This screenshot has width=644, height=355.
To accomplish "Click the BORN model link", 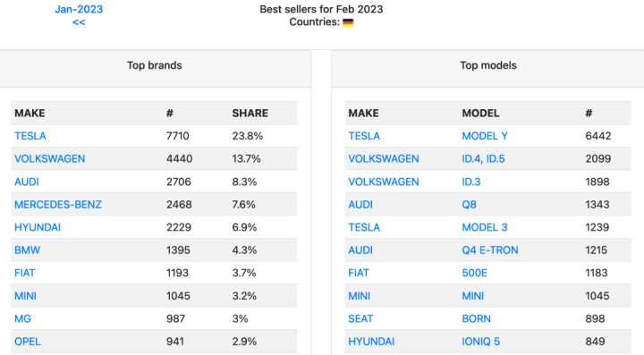I will coord(477,318).
